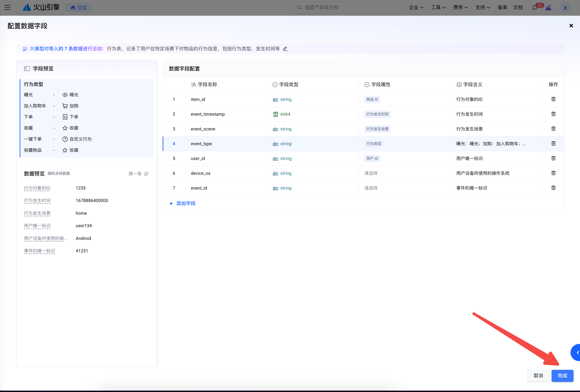Refresh sample data with 换一条 icon
580x392 pixels.
point(146,174)
